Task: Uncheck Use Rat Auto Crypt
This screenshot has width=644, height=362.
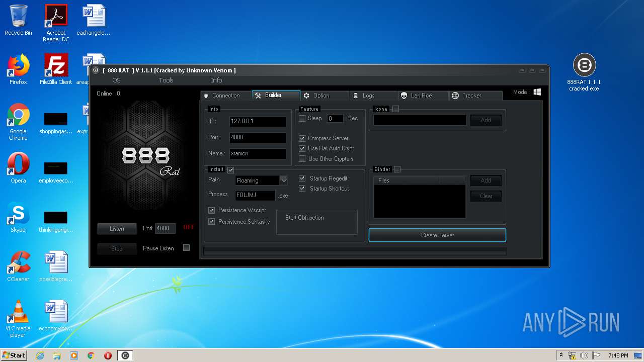Action: coord(302,148)
